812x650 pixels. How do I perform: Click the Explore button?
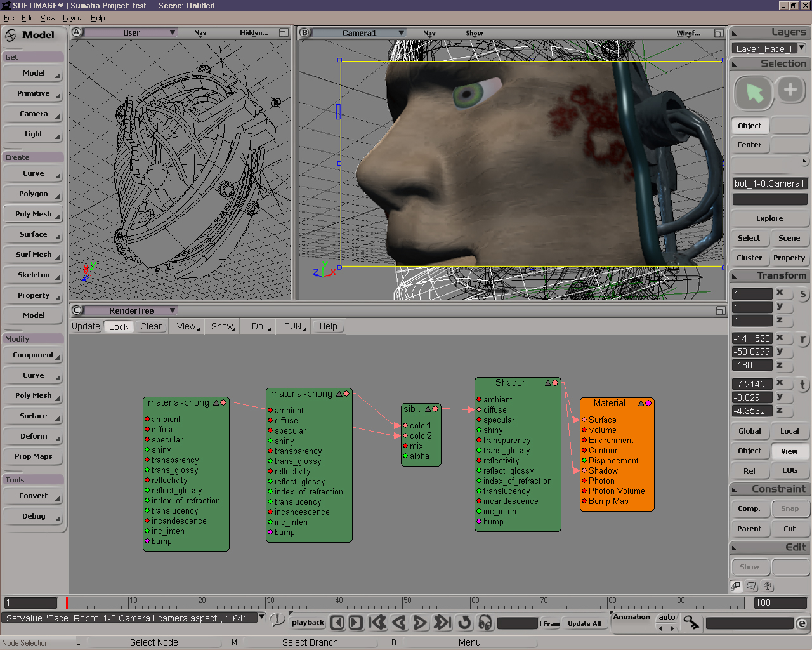(769, 218)
